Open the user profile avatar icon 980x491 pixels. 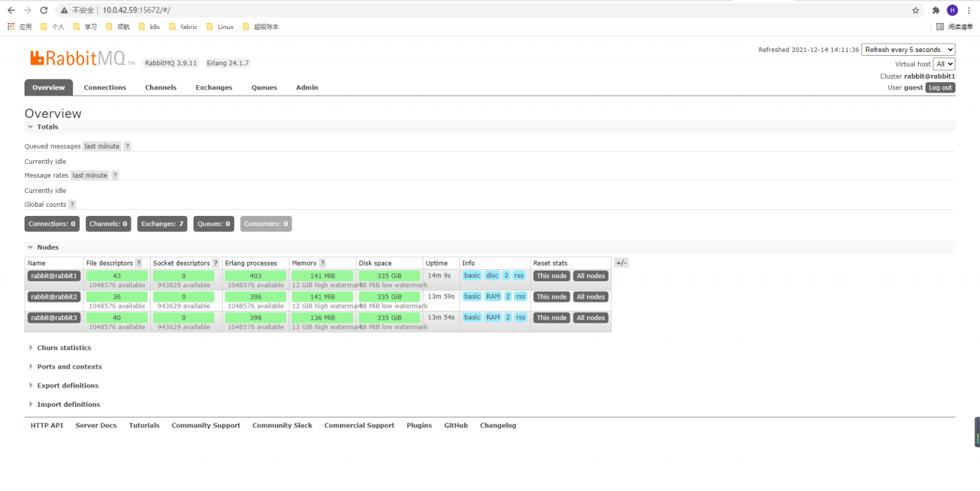point(952,10)
